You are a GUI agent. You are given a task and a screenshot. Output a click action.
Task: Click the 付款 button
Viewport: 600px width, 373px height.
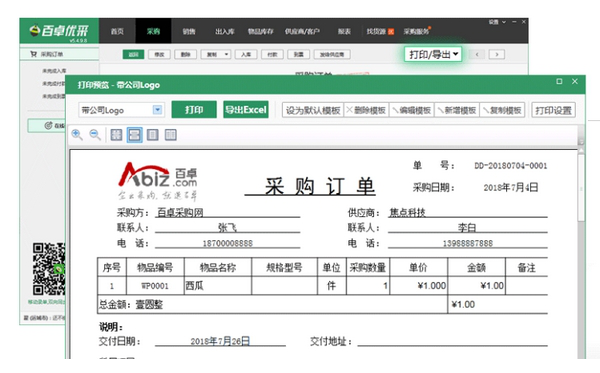pos(272,54)
